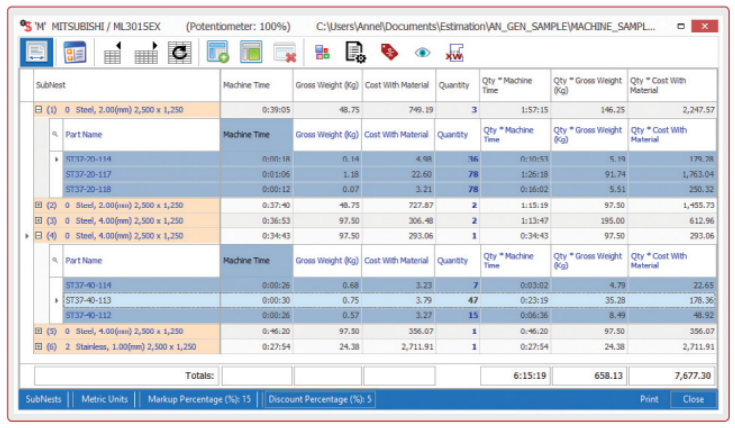Collapse subnest (1) Steel 2.00mm row
Image resolution: width=735 pixels, height=428 pixels.
coord(38,110)
